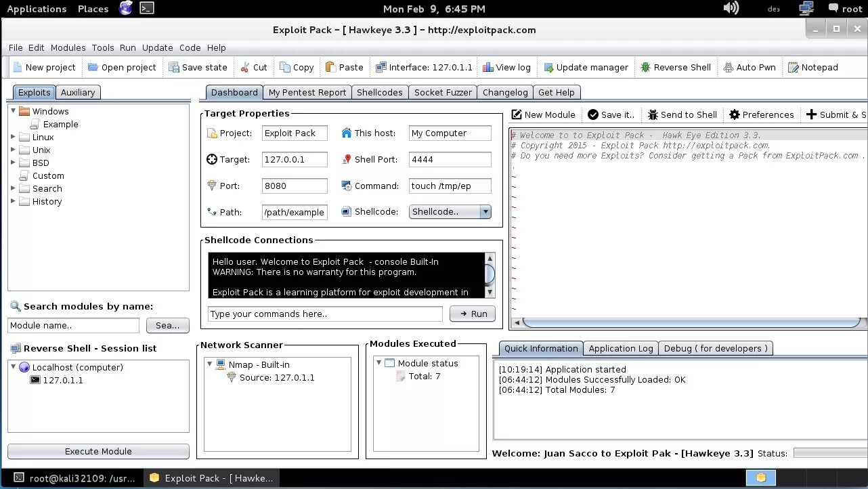Expand the BSD tree folder
868x489 pixels.
tap(13, 163)
